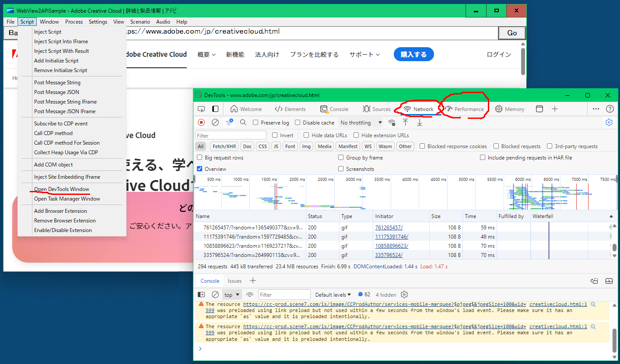Open the Scenario menu in menu bar
This screenshot has width=620, height=364.
click(x=140, y=22)
